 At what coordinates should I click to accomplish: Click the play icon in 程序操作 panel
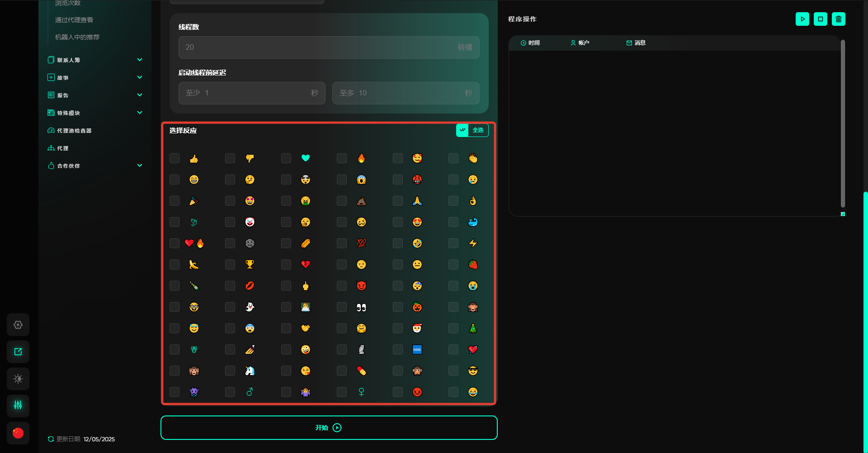pyautogui.click(x=802, y=19)
